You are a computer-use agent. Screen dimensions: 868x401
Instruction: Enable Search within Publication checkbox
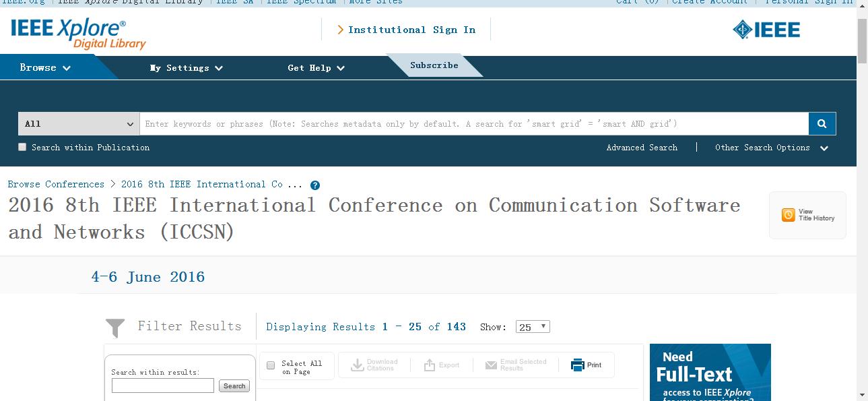click(22, 147)
